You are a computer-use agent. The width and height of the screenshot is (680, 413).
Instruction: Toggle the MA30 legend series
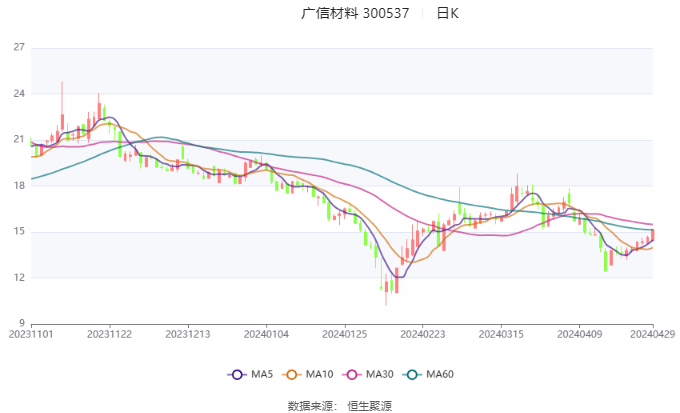pyautogui.click(x=368, y=374)
